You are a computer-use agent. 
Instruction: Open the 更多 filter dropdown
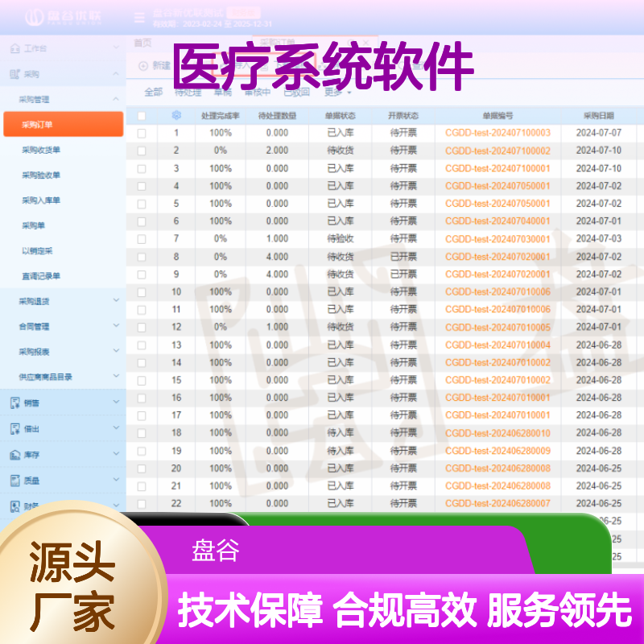click(x=337, y=93)
